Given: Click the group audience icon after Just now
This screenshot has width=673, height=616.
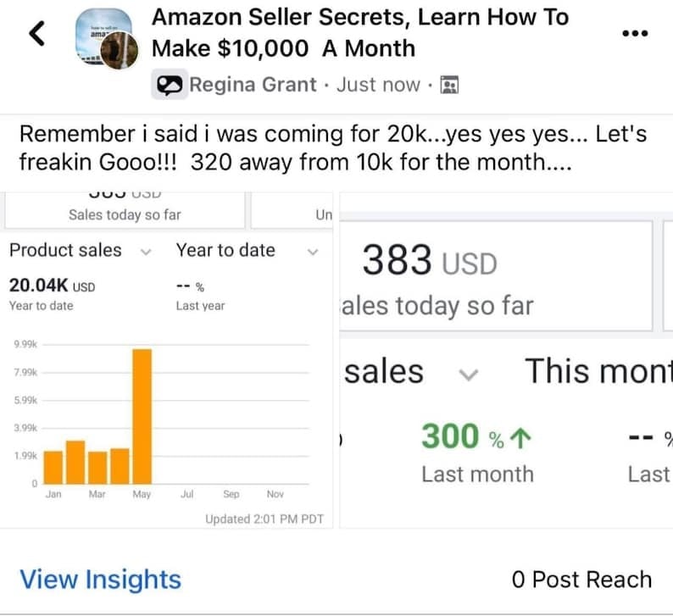Looking at the screenshot, I should click(449, 85).
